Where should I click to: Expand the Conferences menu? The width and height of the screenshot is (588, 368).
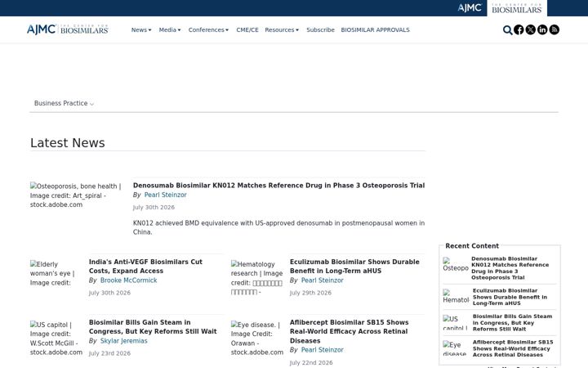coord(208,30)
